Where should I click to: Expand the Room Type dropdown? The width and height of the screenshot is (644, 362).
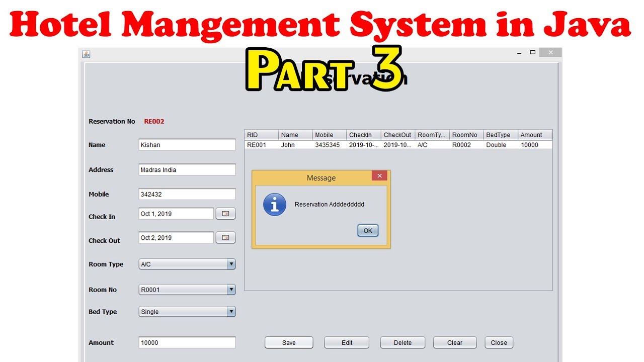[231, 264]
